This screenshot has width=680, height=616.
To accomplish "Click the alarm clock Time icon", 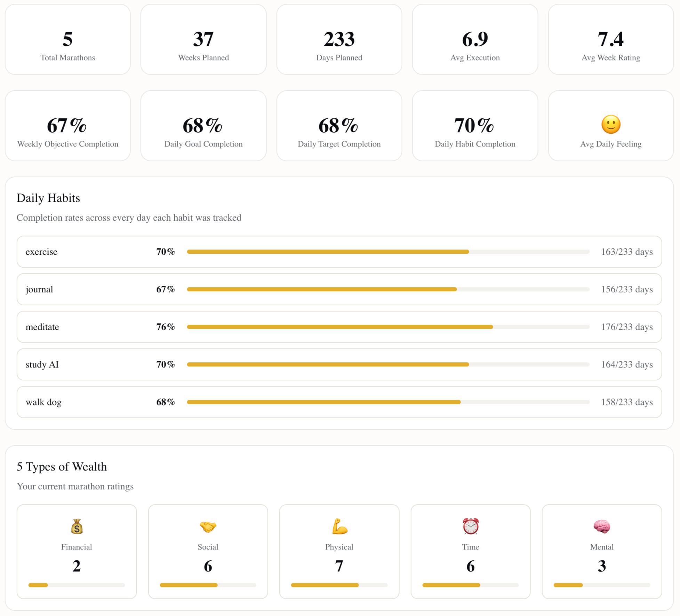I will coord(470,527).
